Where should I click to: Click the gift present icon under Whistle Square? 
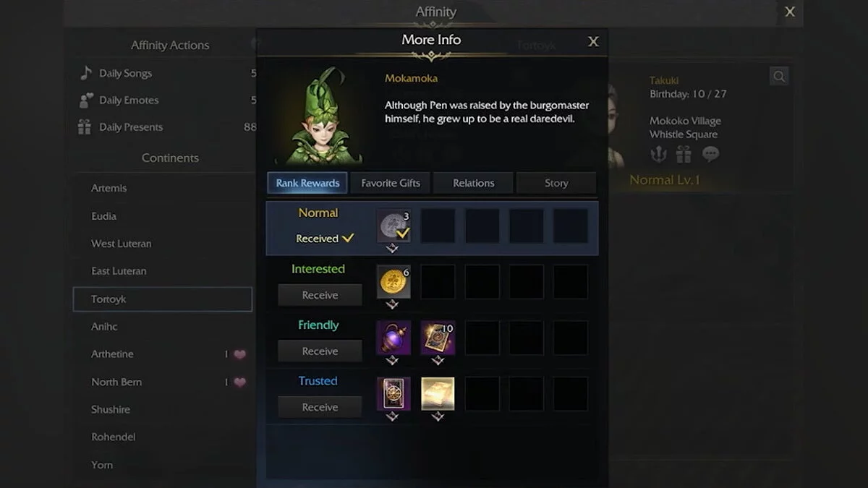(684, 154)
